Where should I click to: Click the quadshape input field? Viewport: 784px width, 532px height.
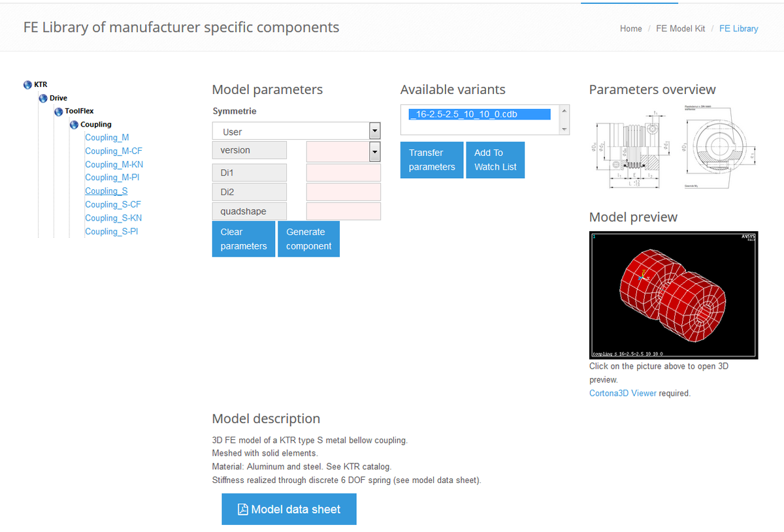click(x=344, y=211)
